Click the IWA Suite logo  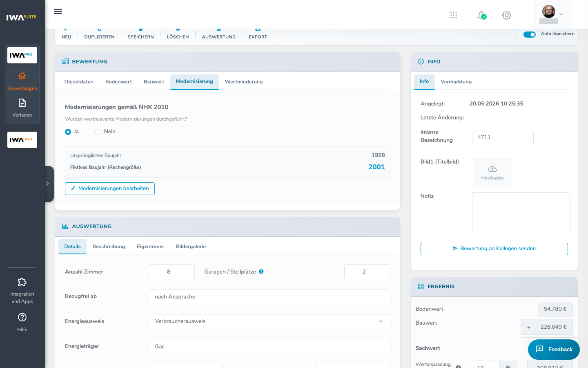(22, 17)
